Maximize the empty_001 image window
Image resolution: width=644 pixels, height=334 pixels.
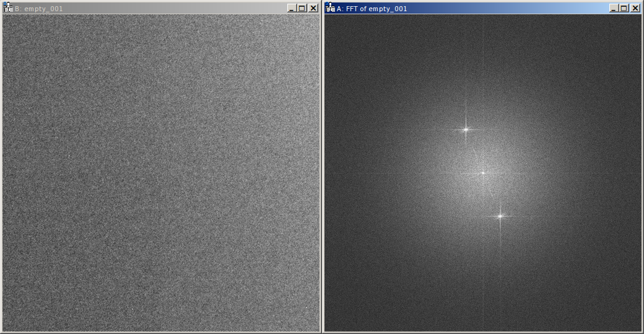pyautogui.click(x=302, y=8)
